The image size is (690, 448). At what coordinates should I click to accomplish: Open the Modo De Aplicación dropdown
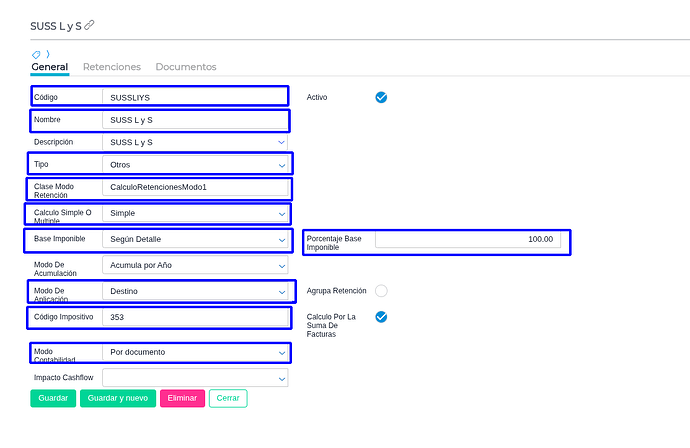pos(195,291)
